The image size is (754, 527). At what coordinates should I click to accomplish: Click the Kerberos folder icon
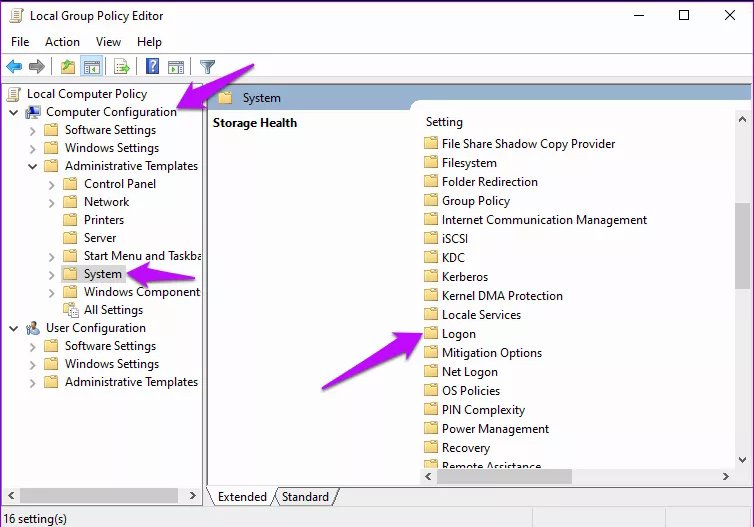pyautogui.click(x=431, y=276)
